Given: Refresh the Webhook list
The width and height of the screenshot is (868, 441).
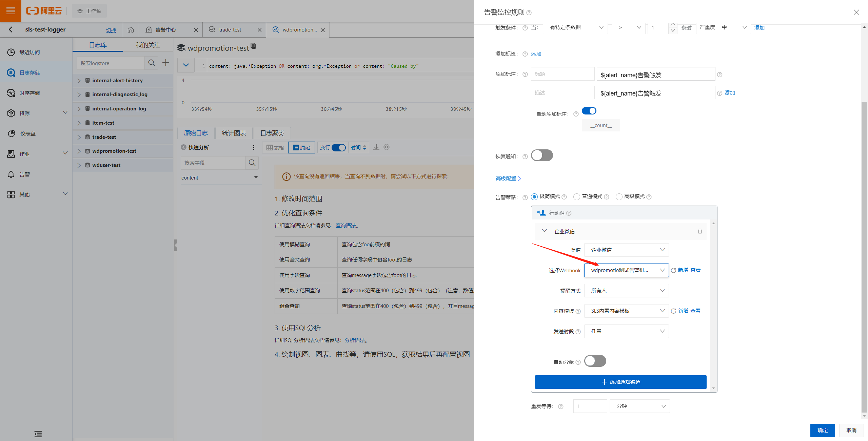Looking at the screenshot, I should [673, 270].
